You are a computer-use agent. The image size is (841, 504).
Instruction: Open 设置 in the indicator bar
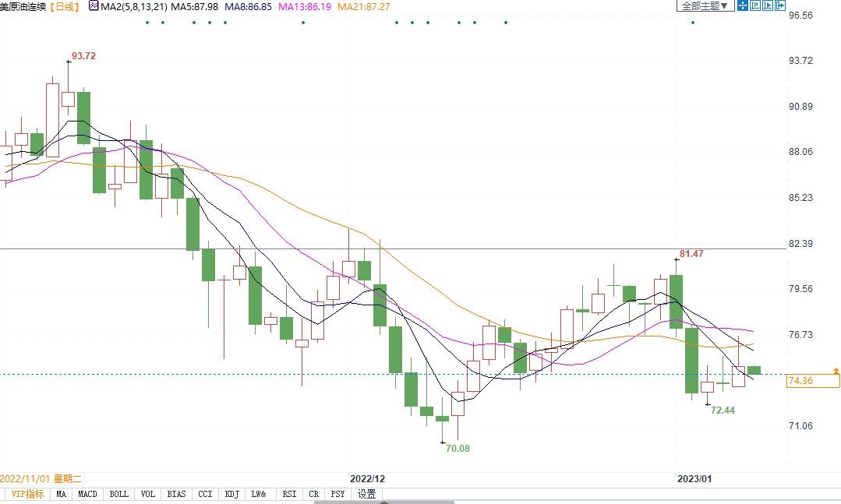click(366, 494)
